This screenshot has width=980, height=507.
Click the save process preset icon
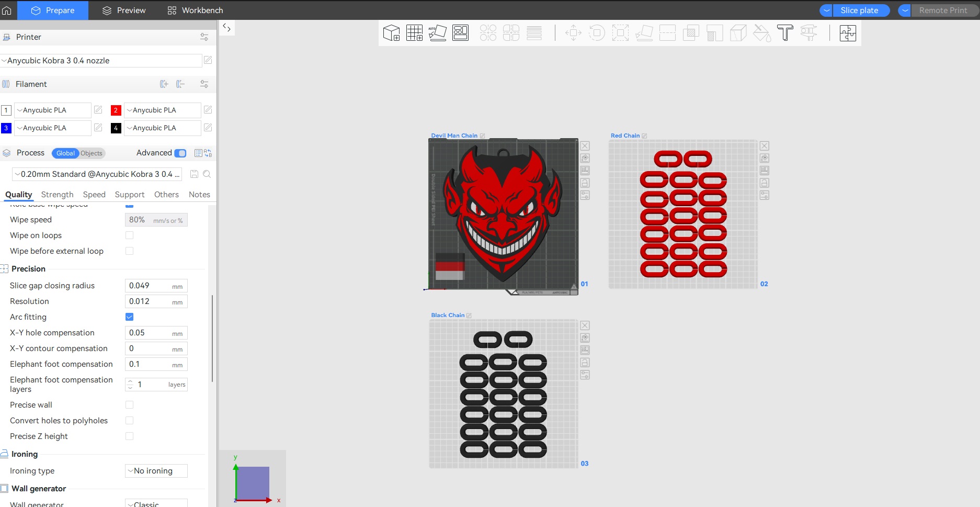[x=194, y=174]
